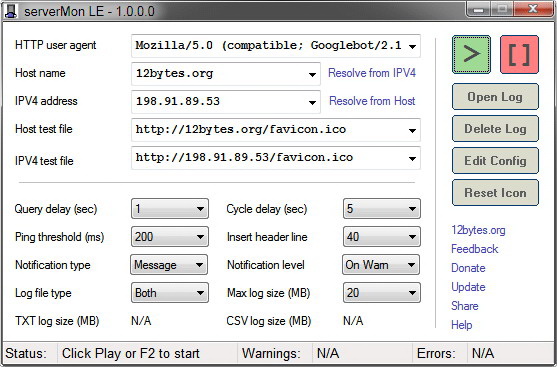This screenshot has width=557, height=367.
Task: Change Notification type from Message
Action: (x=169, y=265)
